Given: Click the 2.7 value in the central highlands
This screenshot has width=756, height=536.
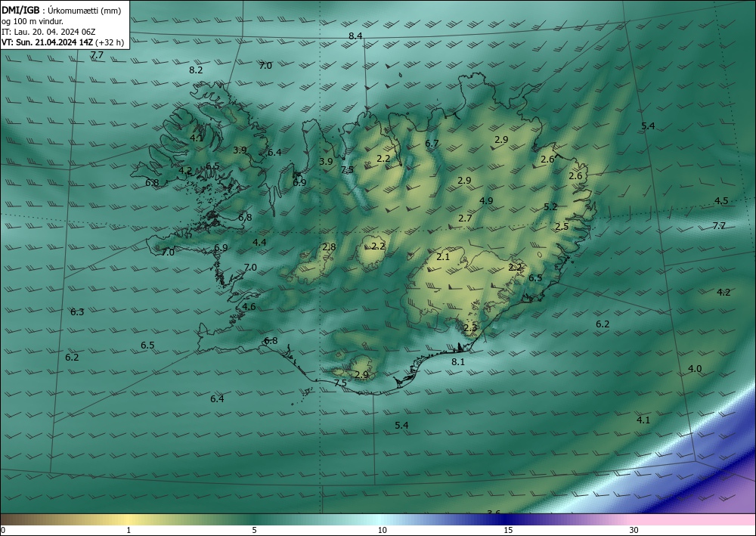Looking at the screenshot, I should 465,218.
